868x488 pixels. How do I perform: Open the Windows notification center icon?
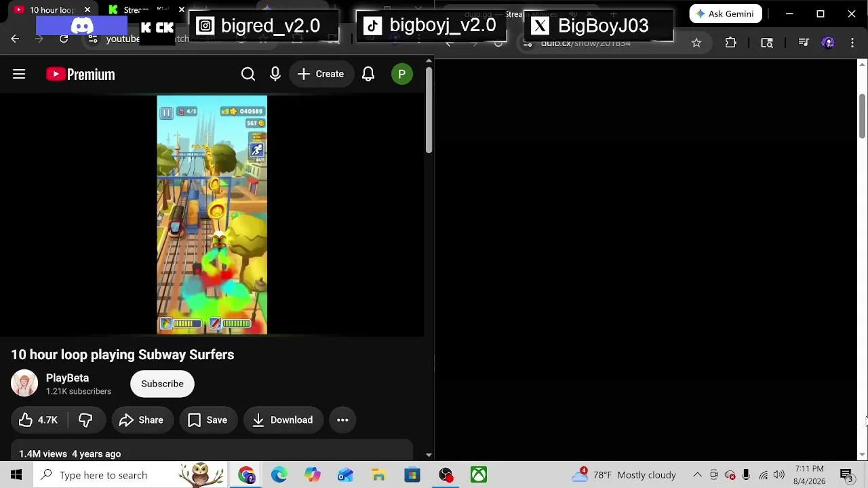[847, 475]
